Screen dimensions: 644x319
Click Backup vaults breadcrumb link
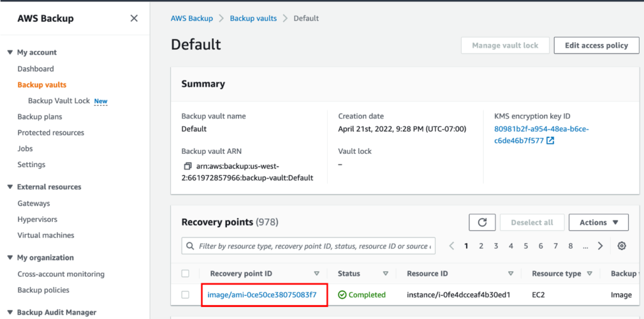253,18
